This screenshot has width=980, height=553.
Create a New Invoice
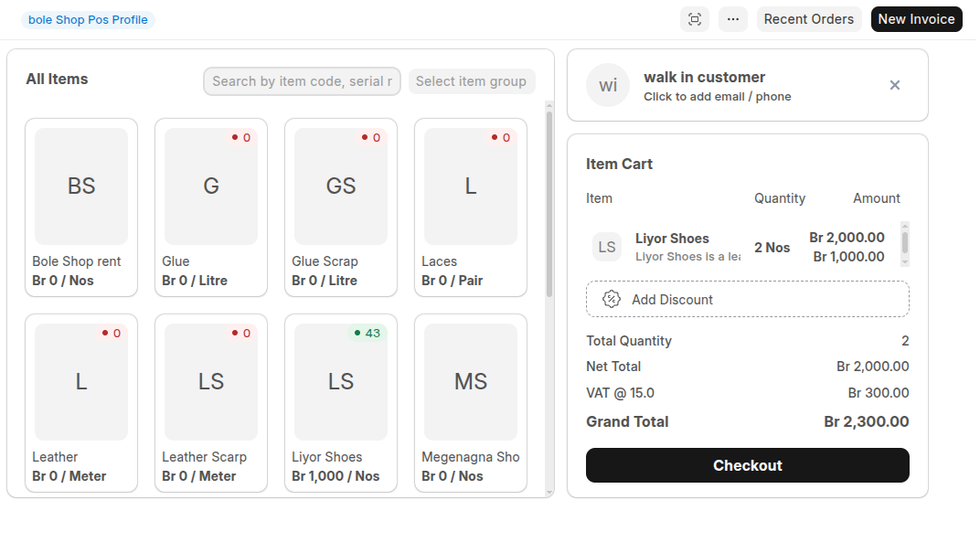[916, 19]
